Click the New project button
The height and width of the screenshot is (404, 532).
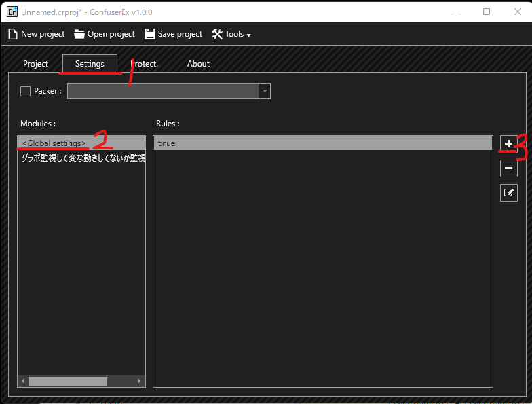click(x=37, y=34)
